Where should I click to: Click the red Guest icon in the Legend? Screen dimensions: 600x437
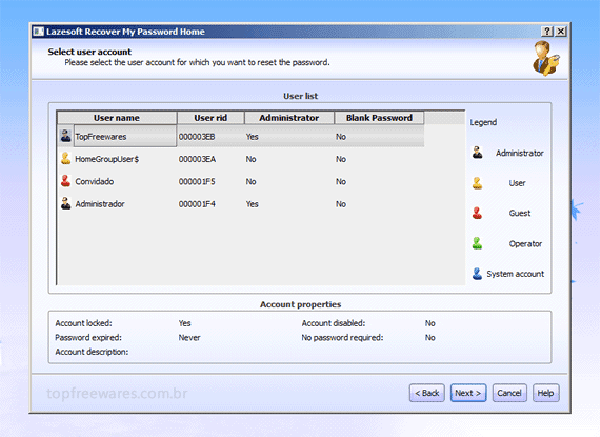point(477,213)
